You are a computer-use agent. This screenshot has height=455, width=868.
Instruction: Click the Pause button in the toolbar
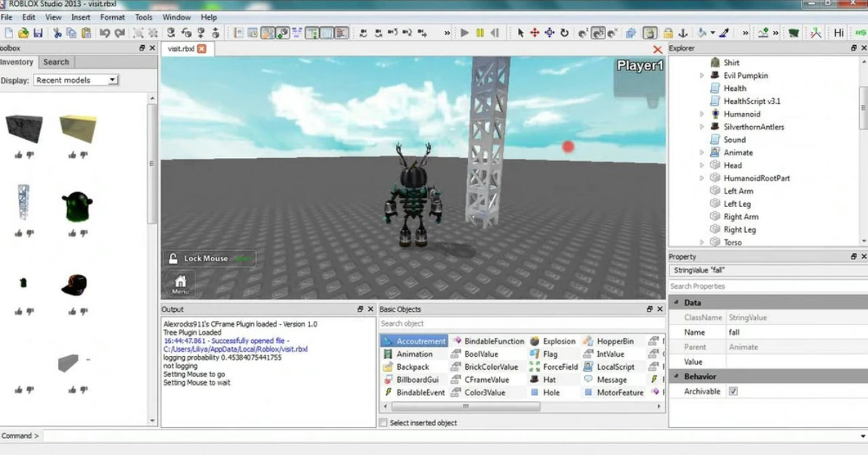479,33
